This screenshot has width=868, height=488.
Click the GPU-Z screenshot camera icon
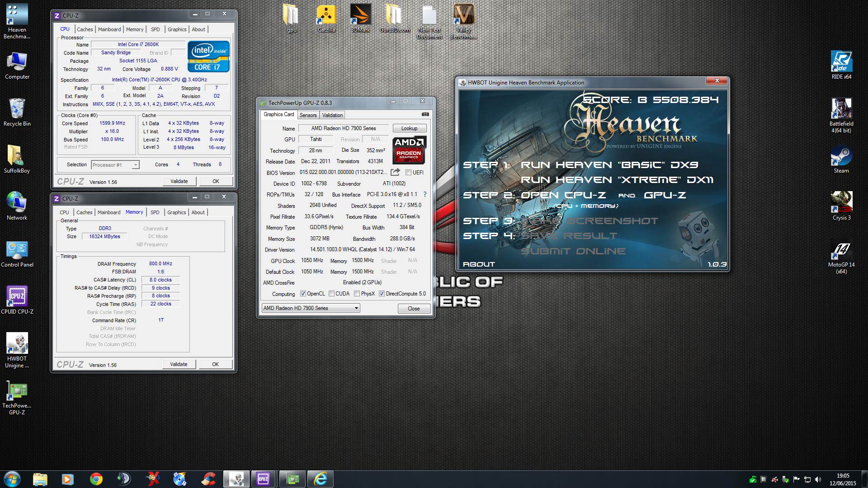[x=425, y=114]
